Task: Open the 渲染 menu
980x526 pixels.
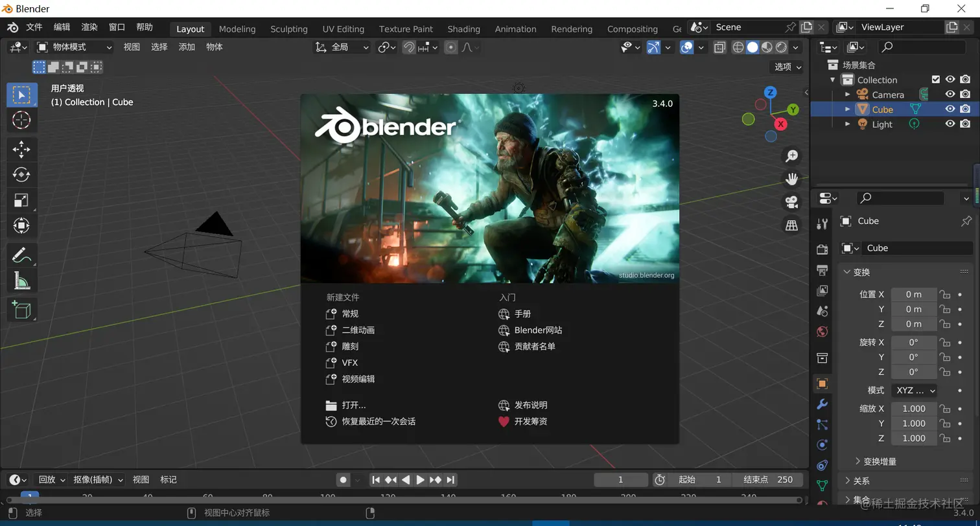Action: [89, 27]
